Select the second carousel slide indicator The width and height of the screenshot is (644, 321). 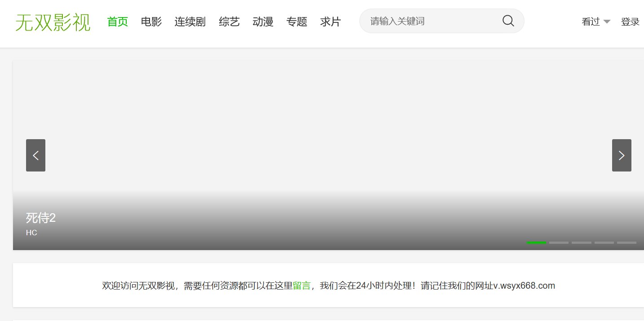tap(559, 242)
